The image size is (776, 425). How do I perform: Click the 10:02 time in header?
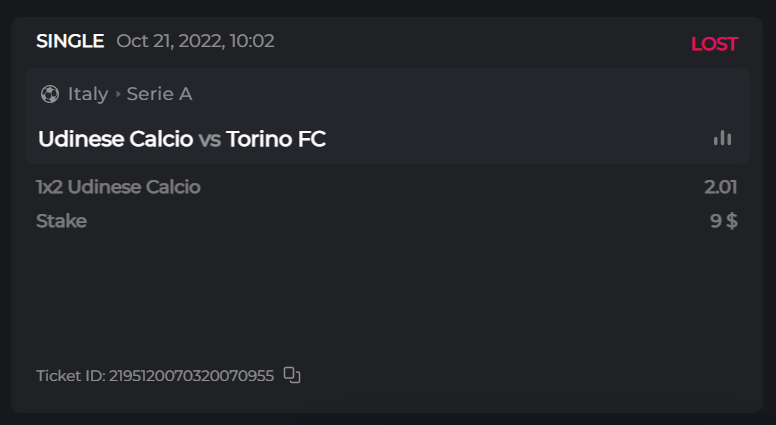click(252, 41)
